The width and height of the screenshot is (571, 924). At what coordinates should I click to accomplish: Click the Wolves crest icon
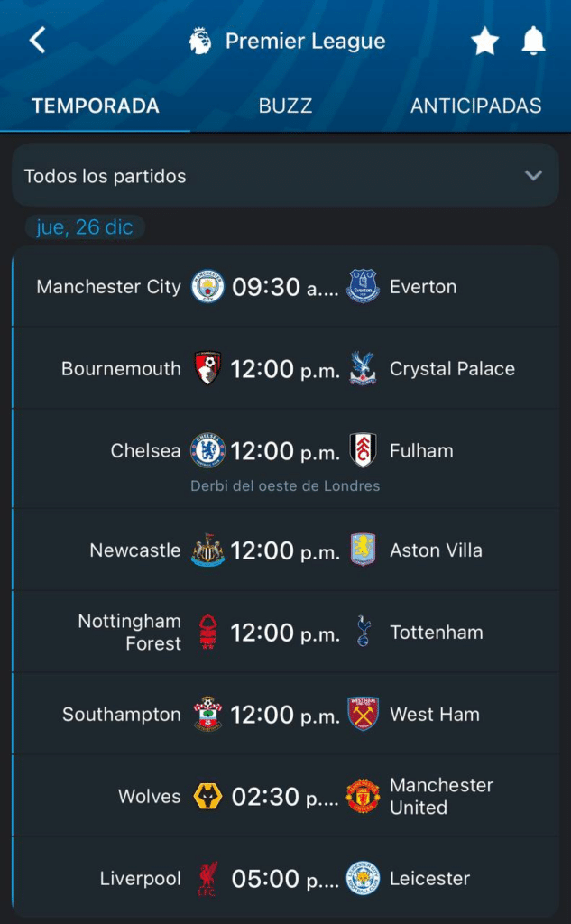tap(206, 796)
